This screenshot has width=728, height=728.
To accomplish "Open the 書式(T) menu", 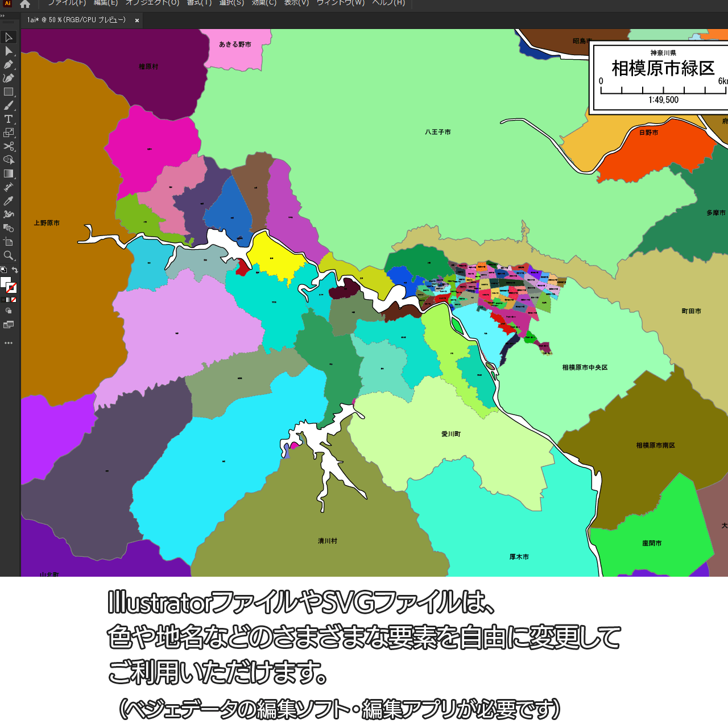I will 199,3.
